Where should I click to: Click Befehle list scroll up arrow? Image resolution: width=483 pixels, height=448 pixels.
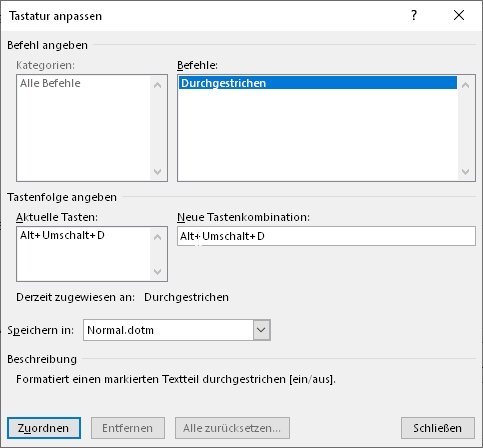(x=466, y=85)
